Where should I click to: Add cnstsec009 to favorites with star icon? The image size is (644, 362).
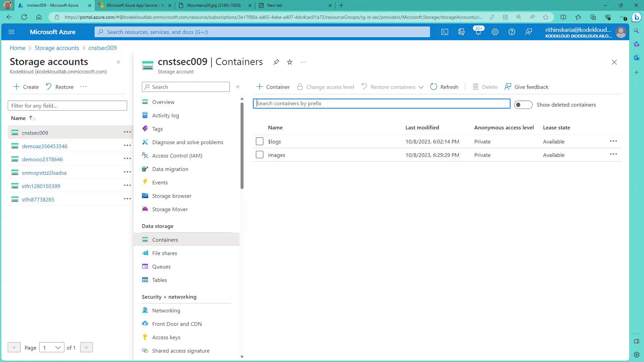[x=290, y=62]
